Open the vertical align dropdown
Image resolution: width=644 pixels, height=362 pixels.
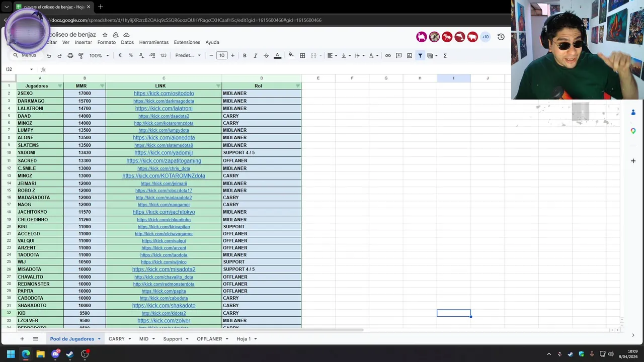[x=346, y=56]
